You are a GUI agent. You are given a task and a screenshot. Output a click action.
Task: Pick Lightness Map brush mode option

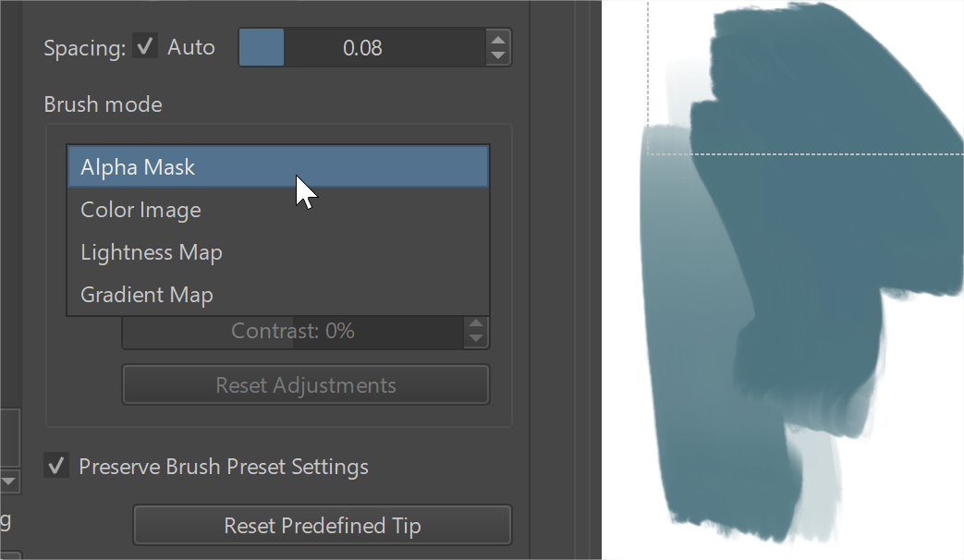click(x=277, y=252)
